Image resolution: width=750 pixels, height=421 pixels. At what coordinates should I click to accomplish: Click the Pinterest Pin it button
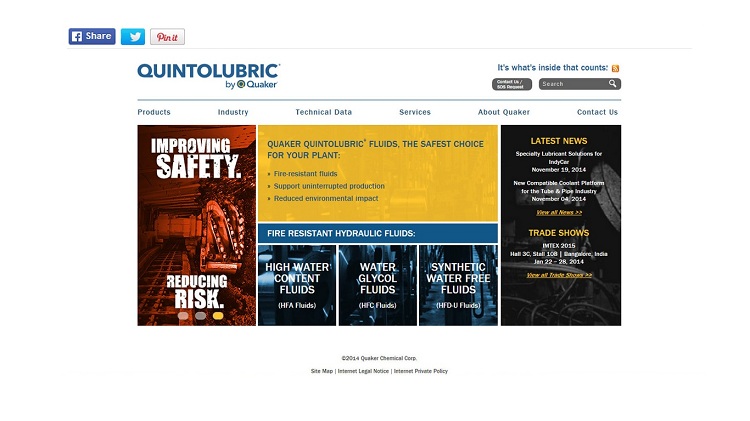coord(167,36)
